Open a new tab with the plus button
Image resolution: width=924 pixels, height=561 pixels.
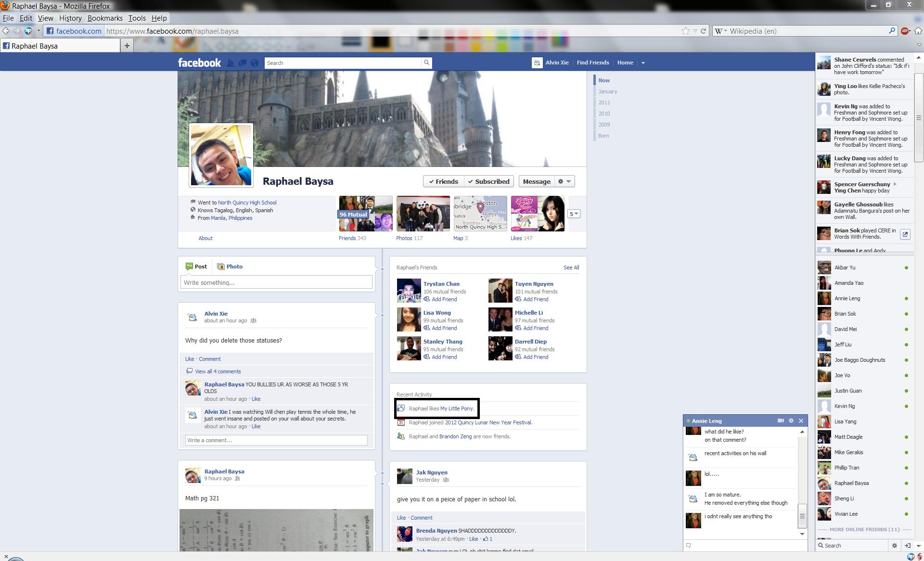point(127,46)
